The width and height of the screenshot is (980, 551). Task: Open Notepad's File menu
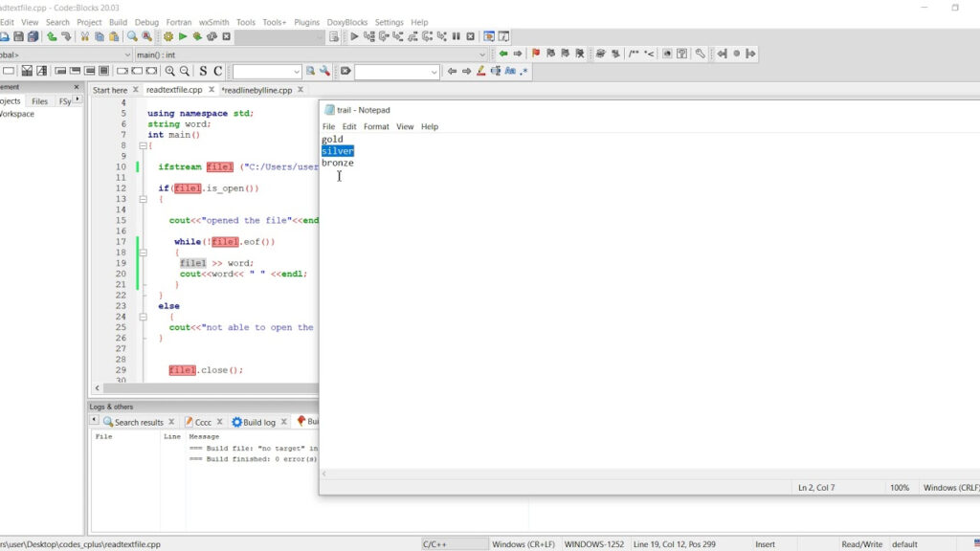(x=329, y=127)
